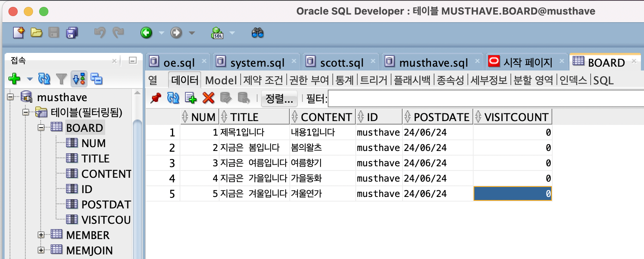Open the 제약 조건 sub-tab

[263, 80]
